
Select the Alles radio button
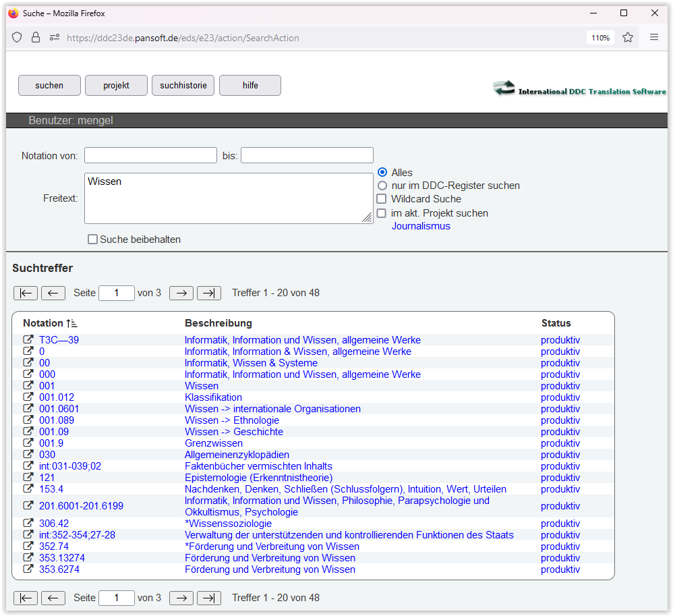point(382,173)
